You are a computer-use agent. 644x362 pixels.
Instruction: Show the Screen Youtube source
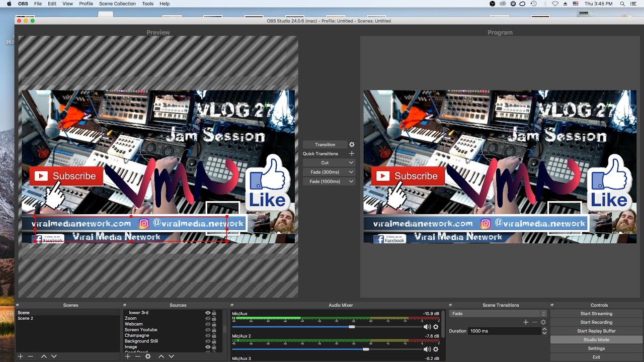tap(207, 330)
